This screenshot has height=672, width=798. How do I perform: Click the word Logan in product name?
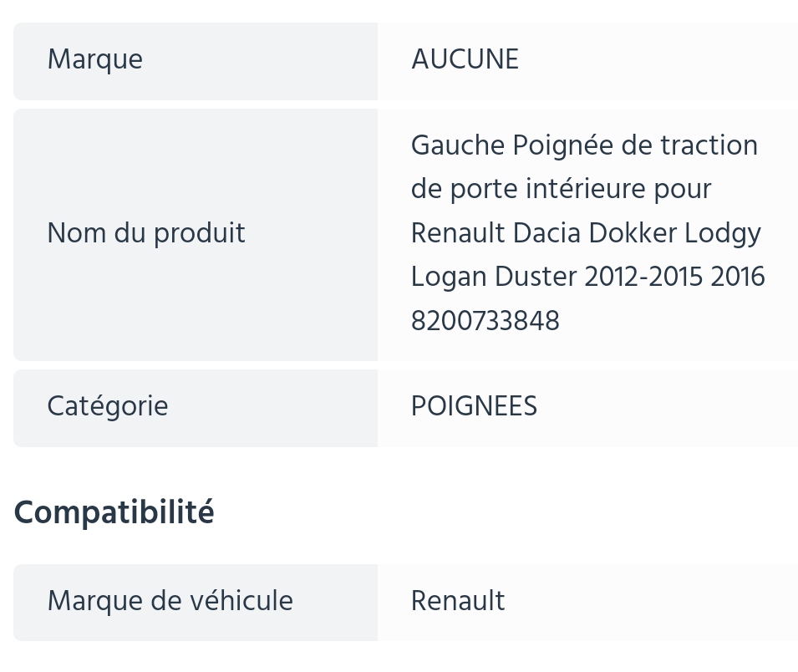[x=449, y=278]
